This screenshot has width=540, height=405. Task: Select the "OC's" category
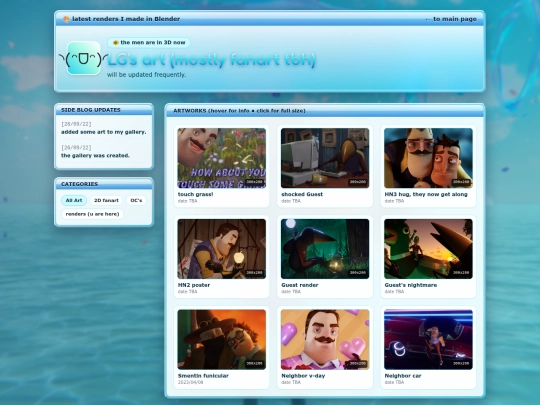click(136, 200)
